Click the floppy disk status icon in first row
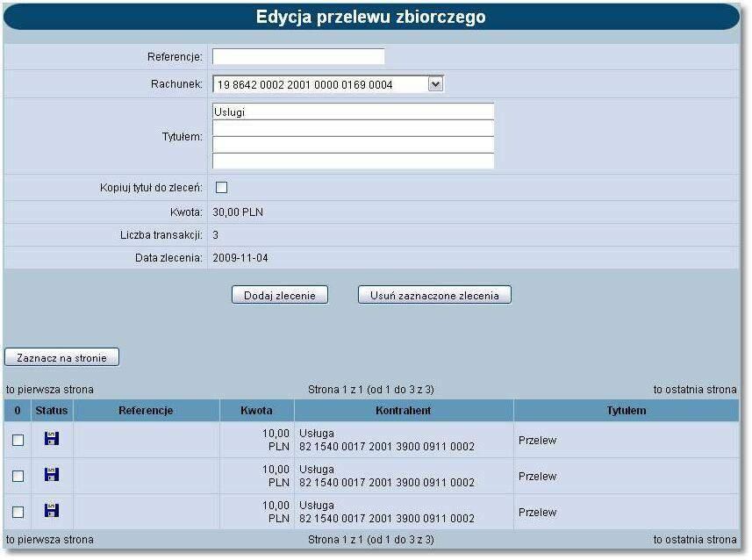 pos(51,438)
